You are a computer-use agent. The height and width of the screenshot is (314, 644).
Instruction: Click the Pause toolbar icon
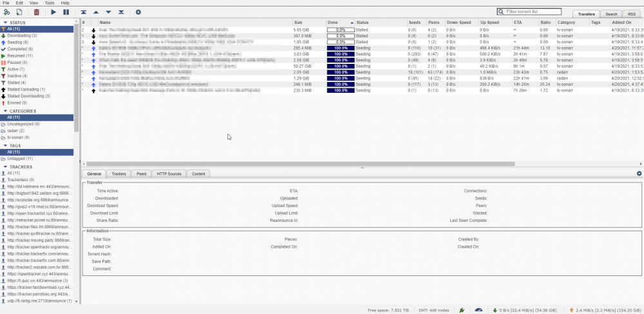[x=66, y=12]
